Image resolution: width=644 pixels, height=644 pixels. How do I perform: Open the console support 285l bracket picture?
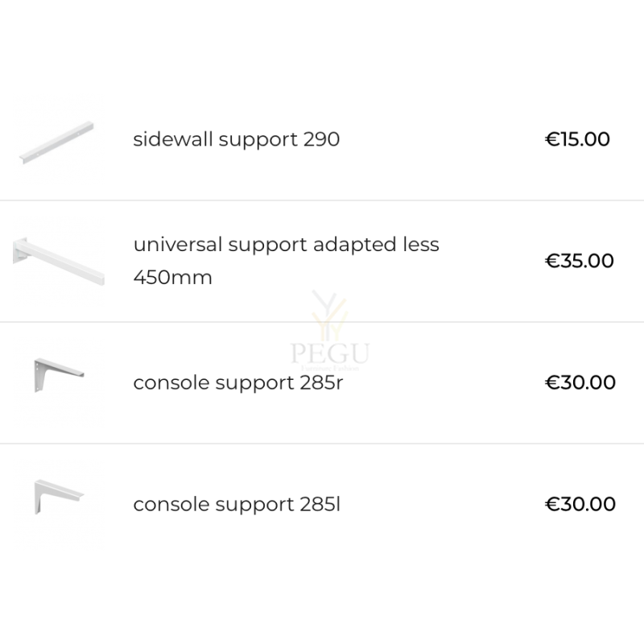pyautogui.click(x=59, y=497)
